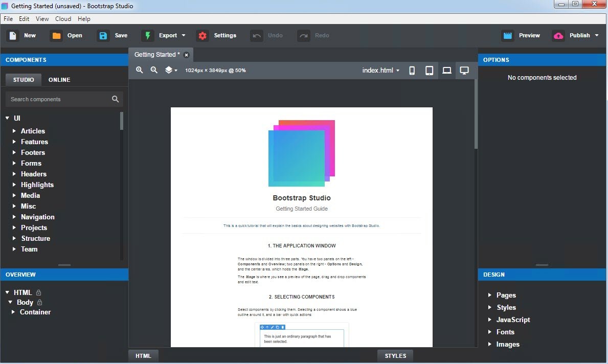Click the Publish cloud icon
The image size is (608, 364).
click(558, 36)
